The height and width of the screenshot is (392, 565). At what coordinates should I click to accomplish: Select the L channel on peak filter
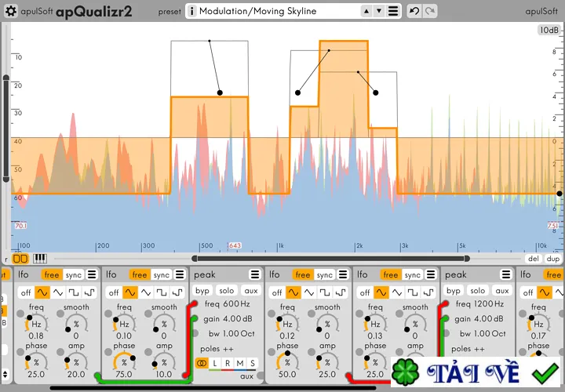pos(215,363)
